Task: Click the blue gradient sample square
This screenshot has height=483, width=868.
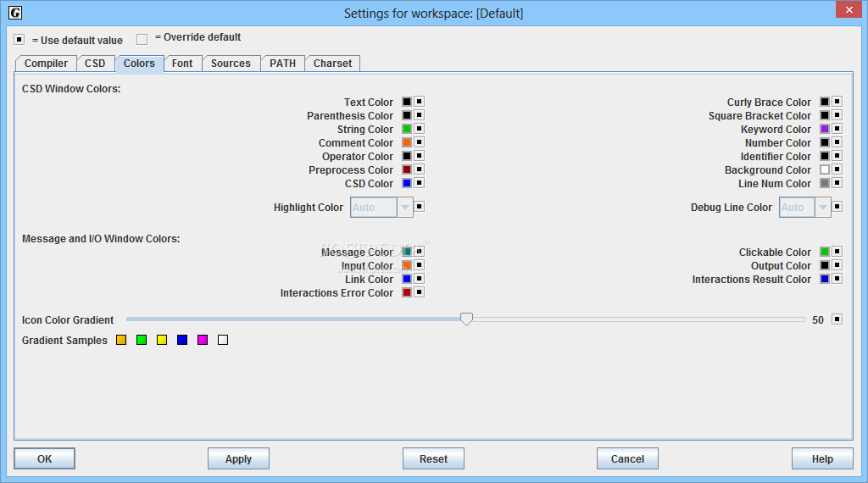Action: (182, 340)
